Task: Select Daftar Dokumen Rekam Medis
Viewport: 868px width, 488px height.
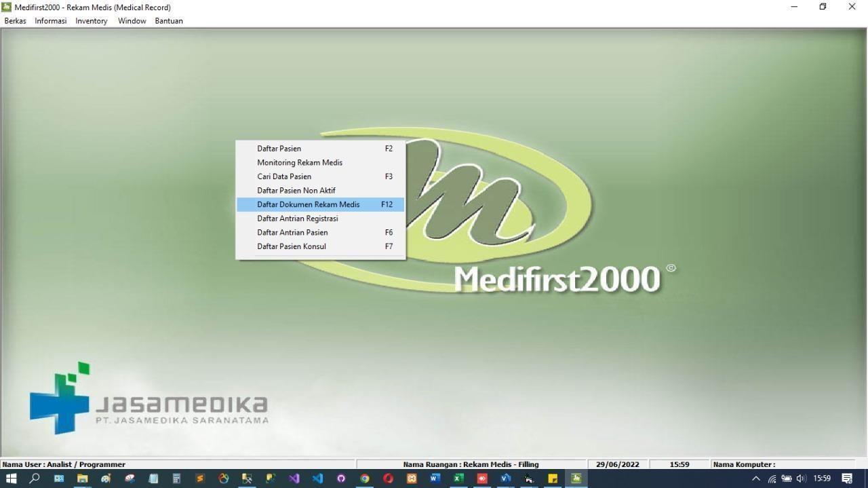Action: (320, 204)
